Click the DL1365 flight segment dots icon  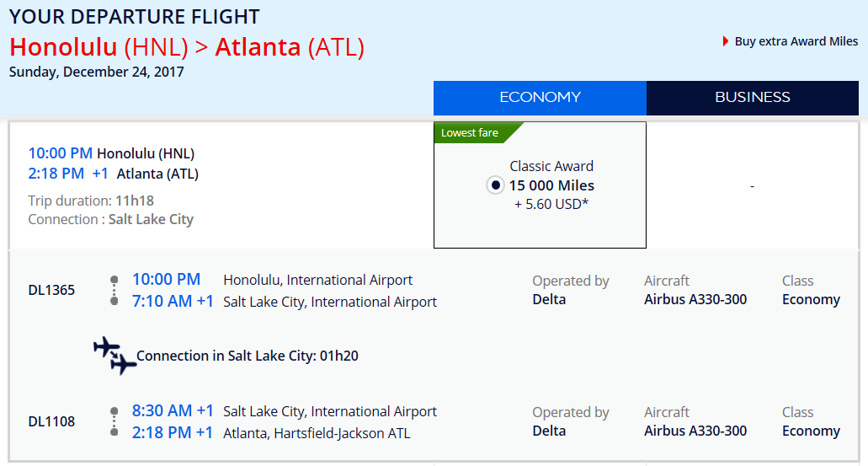114,291
